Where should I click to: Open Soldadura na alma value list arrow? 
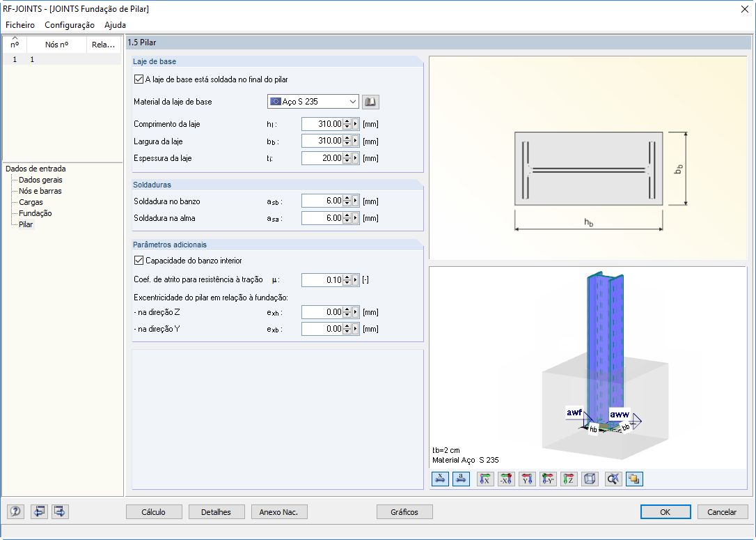click(356, 218)
